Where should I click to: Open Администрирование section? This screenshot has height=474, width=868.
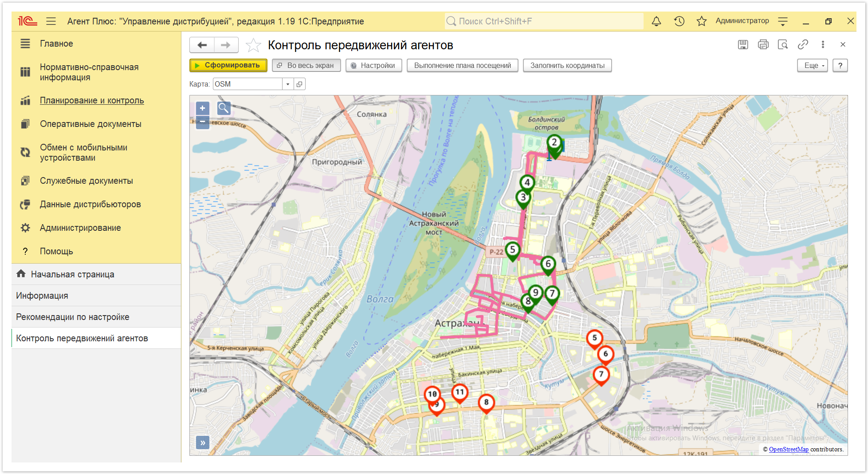[x=96, y=228]
